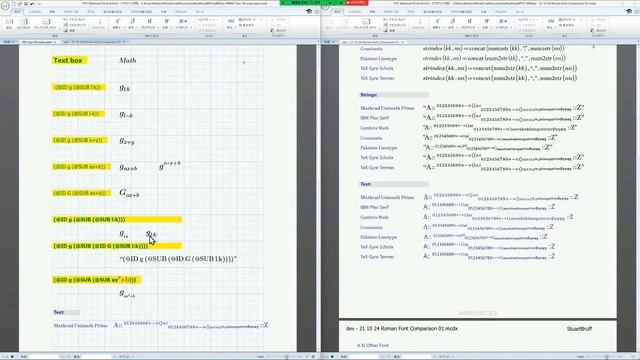Open the Mathcad application orb menu in left window
The height and width of the screenshot is (360, 640).
[x=5, y=5]
